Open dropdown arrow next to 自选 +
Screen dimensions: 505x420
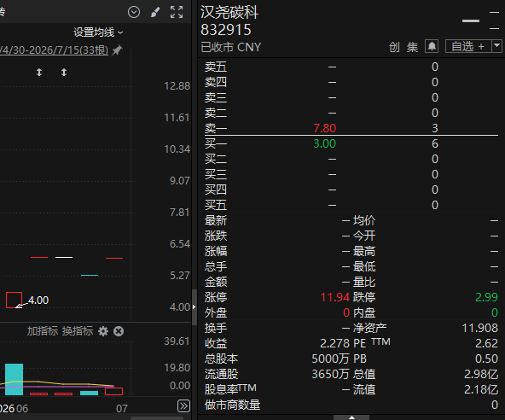(x=497, y=46)
